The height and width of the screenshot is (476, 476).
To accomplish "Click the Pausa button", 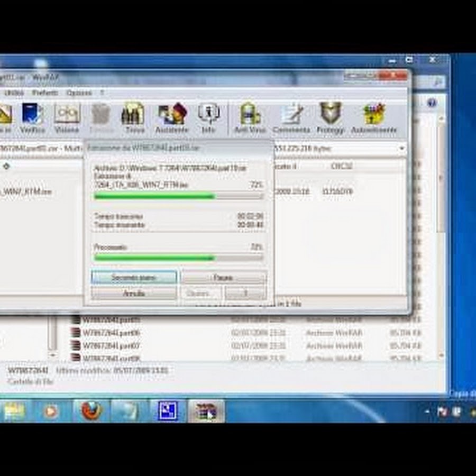I will coord(224,278).
